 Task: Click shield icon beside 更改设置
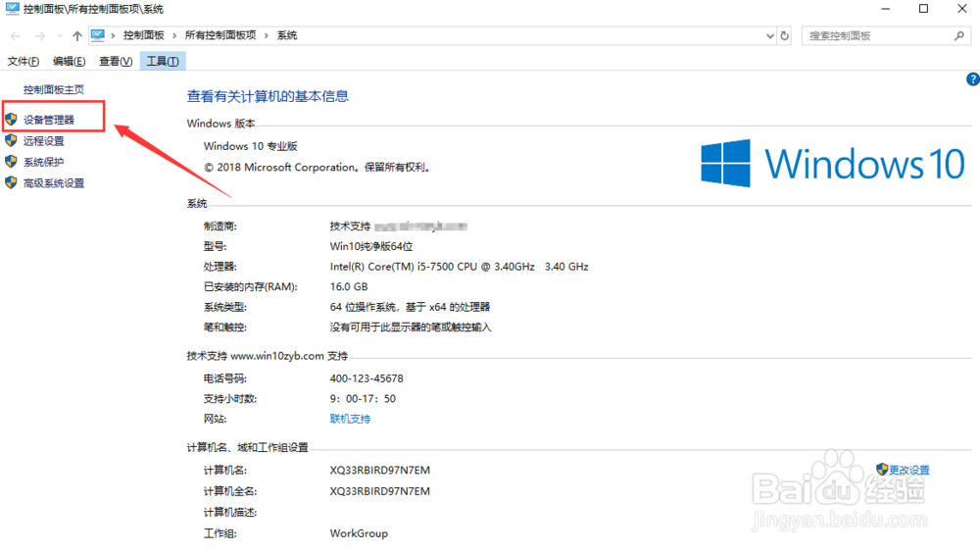coord(882,470)
